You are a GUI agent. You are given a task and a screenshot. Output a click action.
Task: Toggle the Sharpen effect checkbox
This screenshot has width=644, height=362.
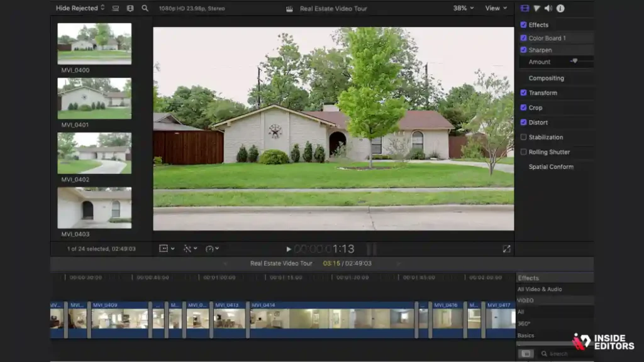523,50
